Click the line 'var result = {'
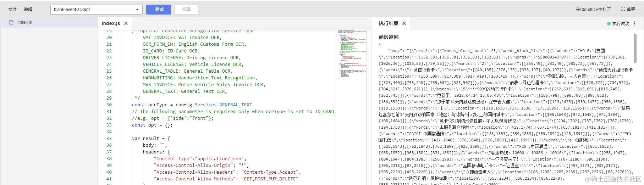The height and width of the screenshot is (185, 644). tap(151, 139)
